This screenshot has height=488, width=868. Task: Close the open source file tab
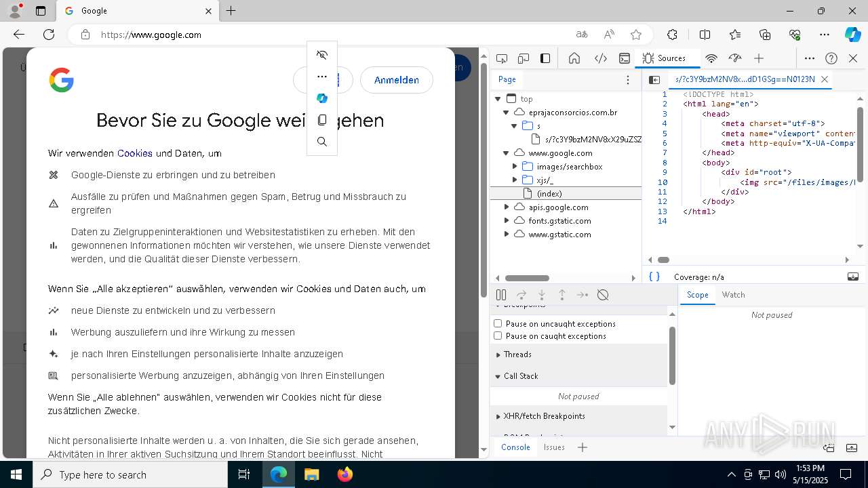[x=825, y=79]
